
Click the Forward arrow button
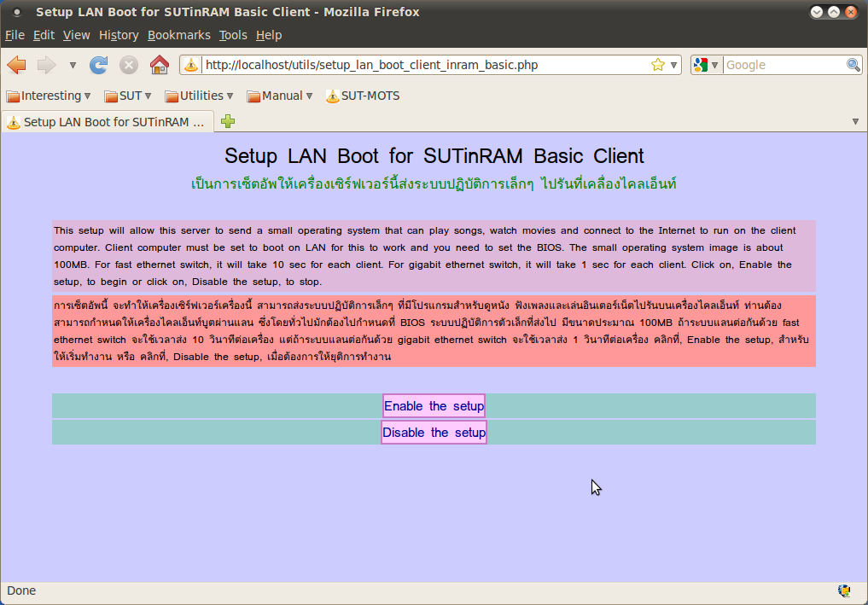point(46,65)
